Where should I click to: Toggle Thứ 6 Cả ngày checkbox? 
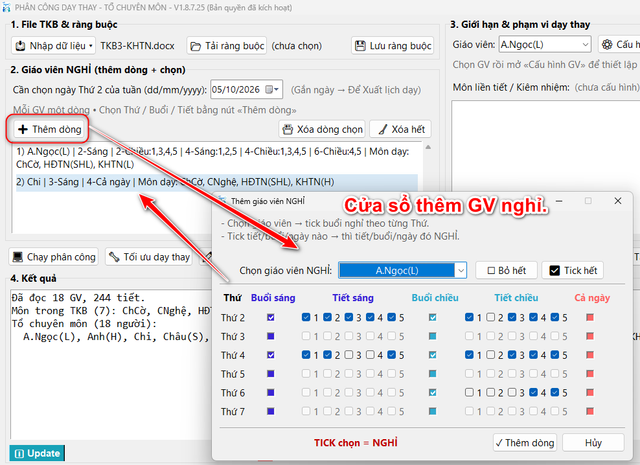click(590, 392)
